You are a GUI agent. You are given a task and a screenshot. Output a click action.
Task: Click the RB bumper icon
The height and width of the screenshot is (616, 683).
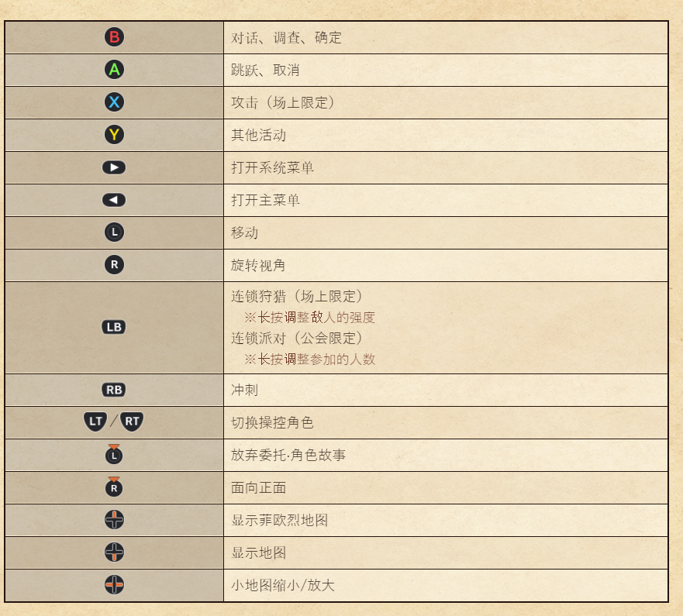click(x=114, y=390)
